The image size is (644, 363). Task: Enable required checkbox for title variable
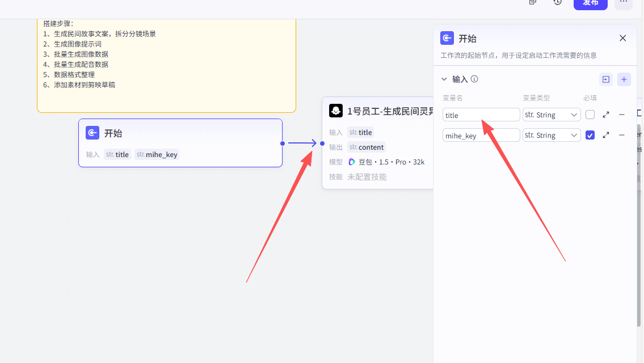point(590,115)
